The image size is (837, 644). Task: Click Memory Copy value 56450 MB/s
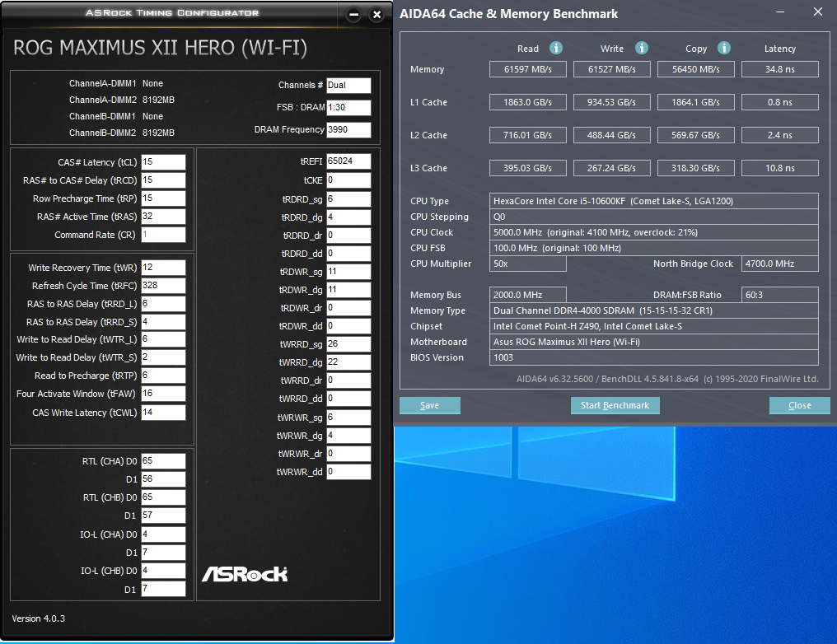[695, 69]
